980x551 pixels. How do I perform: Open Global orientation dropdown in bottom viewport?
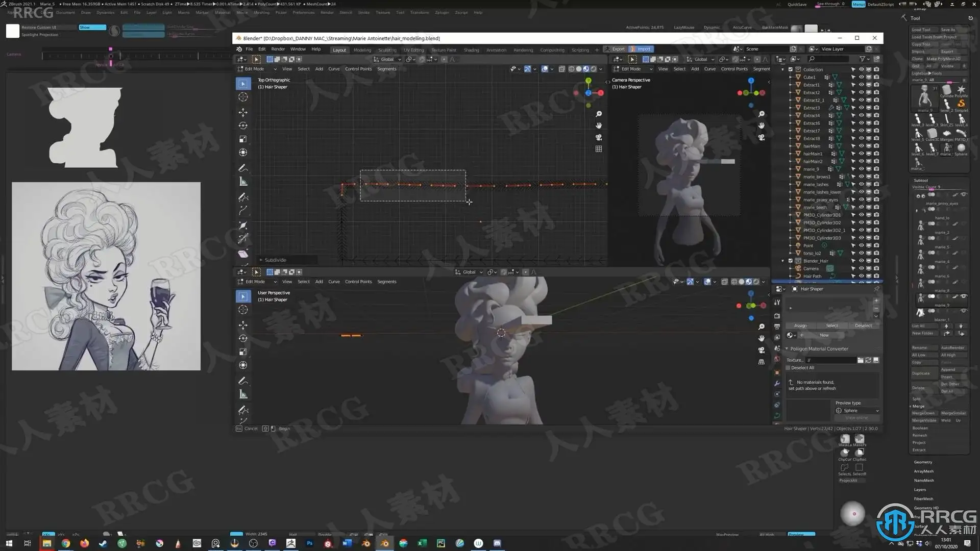(x=469, y=272)
